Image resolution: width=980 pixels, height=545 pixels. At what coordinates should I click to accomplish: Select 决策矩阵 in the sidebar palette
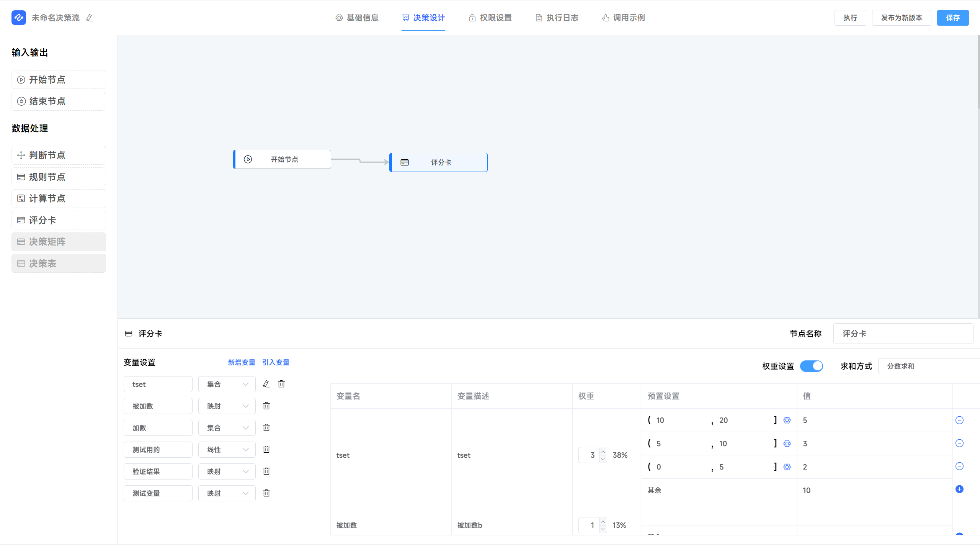pyautogui.click(x=59, y=242)
